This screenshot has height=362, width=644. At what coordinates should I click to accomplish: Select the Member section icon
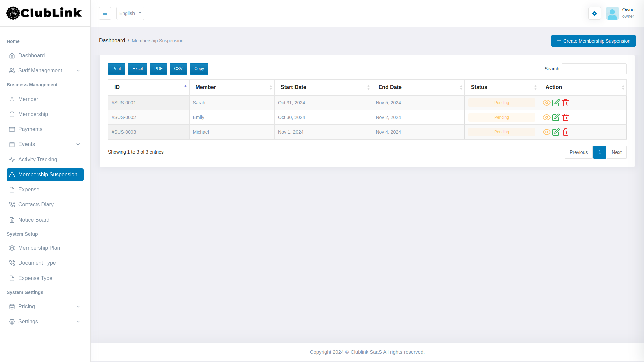12,99
